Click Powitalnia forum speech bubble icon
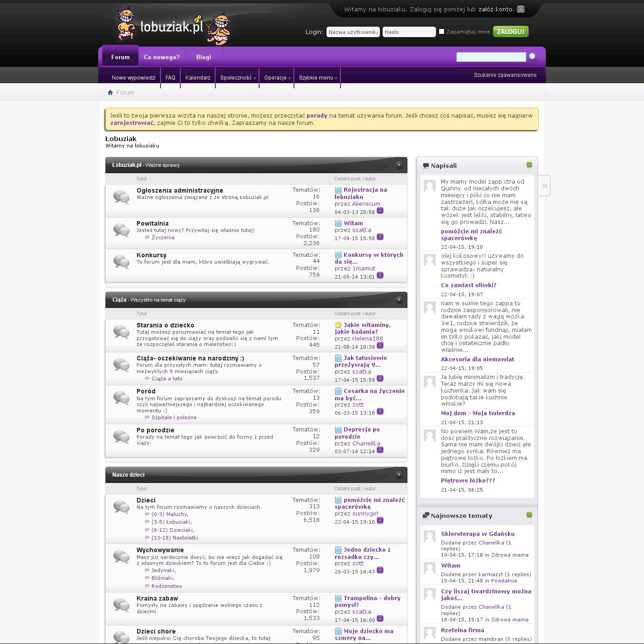The height and width of the screenshot is (644, 644). tap(121, 230)
